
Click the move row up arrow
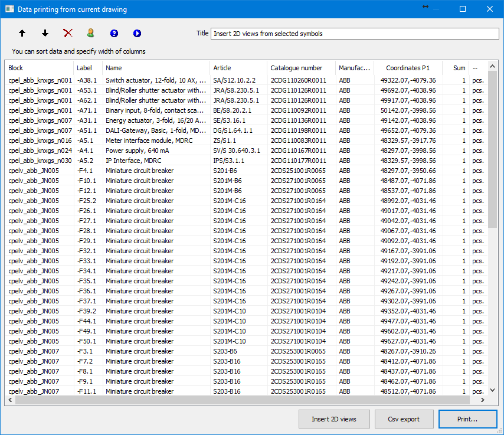[22, 34]
